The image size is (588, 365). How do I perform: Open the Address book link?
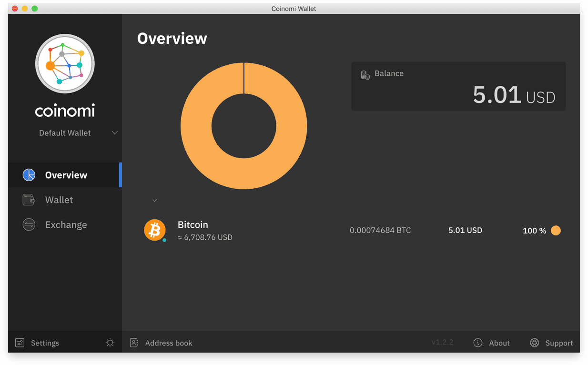169,343
